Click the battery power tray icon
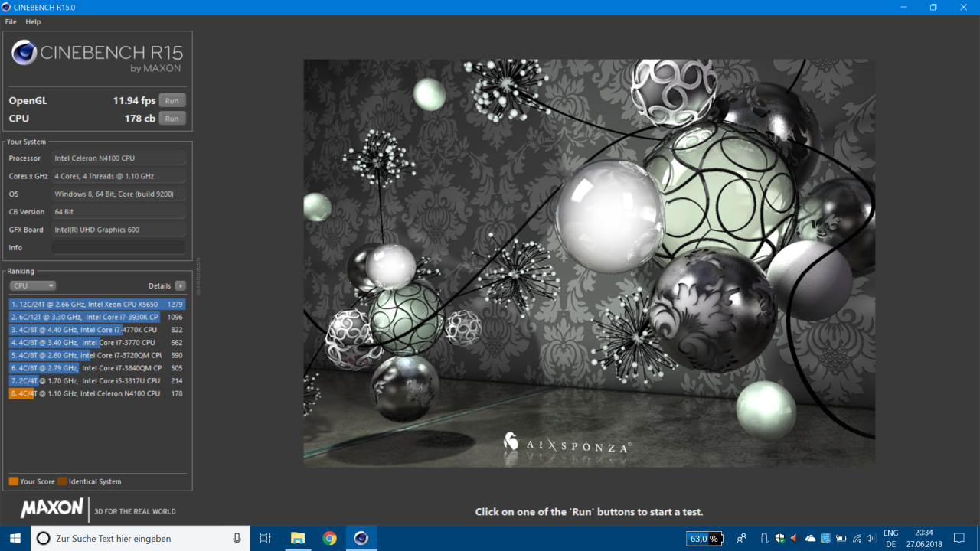This screenshot has height=551, width=980. 841,539
